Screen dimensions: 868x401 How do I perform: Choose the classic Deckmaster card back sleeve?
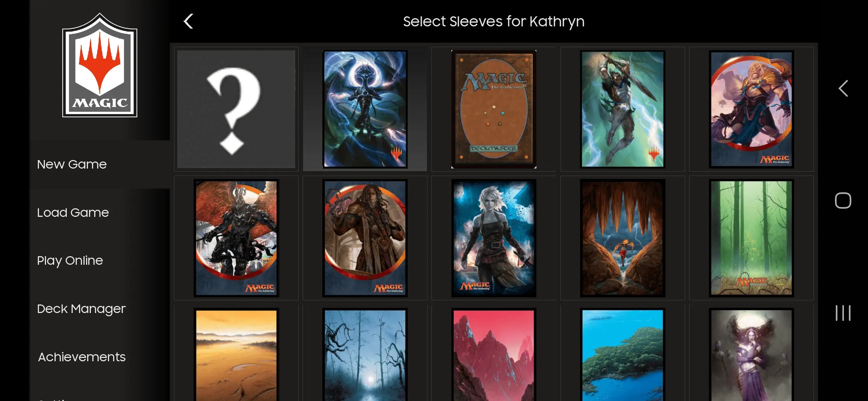click(x=494, y=109)
